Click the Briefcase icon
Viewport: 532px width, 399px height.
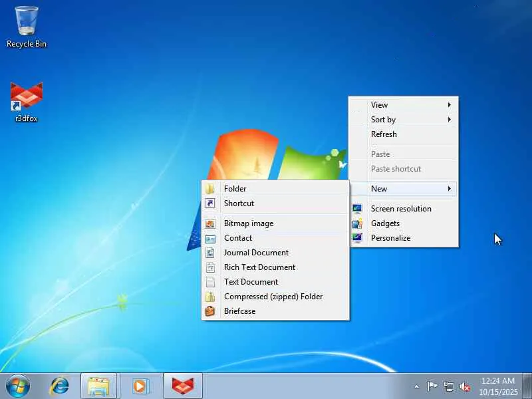pyautogui.click(x=210, y=311)
